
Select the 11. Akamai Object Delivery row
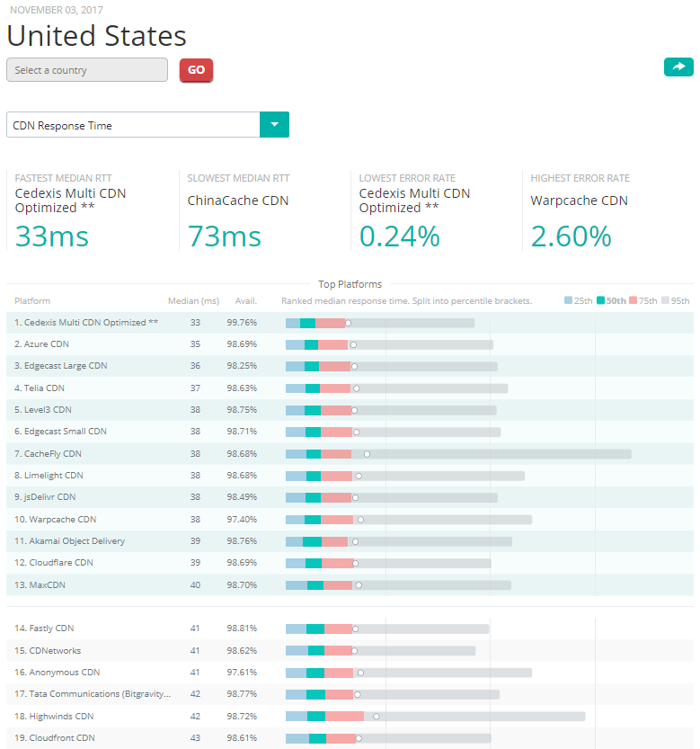point(350,540)
